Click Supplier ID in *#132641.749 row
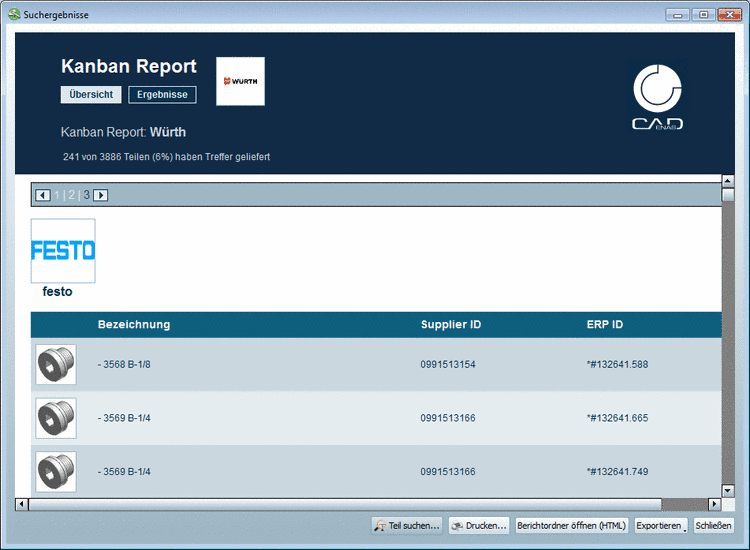 (x=448, y=472)
